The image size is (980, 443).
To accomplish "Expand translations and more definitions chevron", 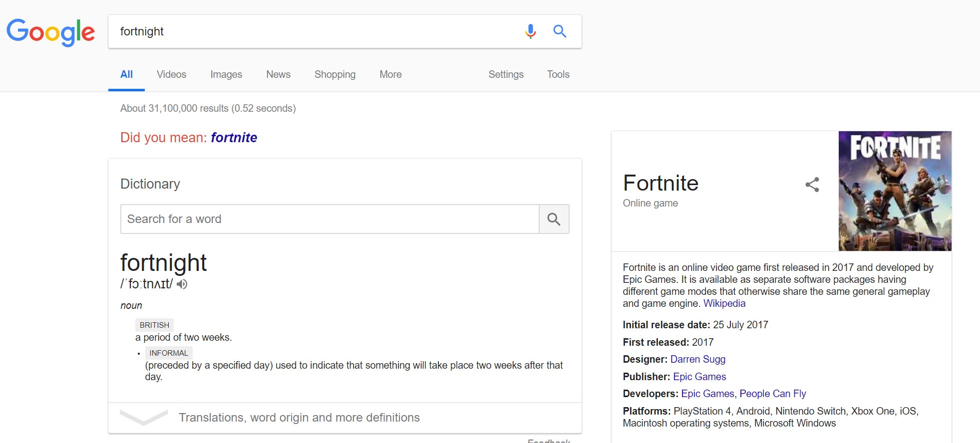I will coord(144,417).
